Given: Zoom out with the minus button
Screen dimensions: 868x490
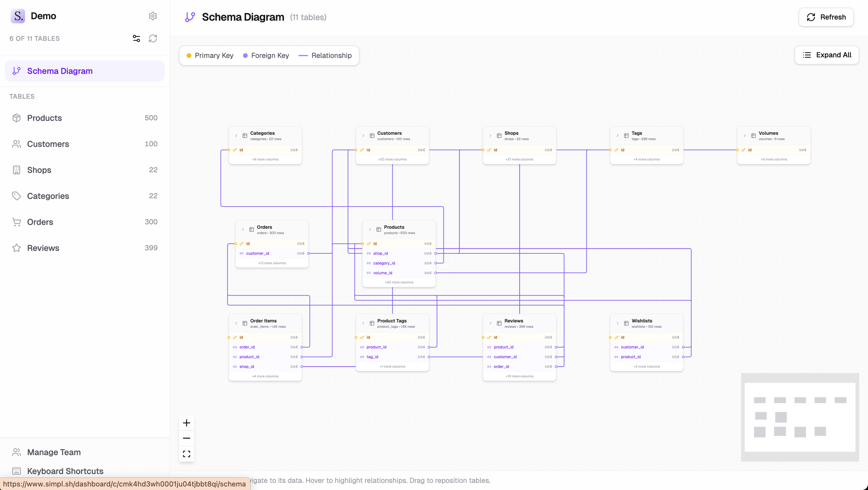Looking at the screenshot, I should click(186, 438).
